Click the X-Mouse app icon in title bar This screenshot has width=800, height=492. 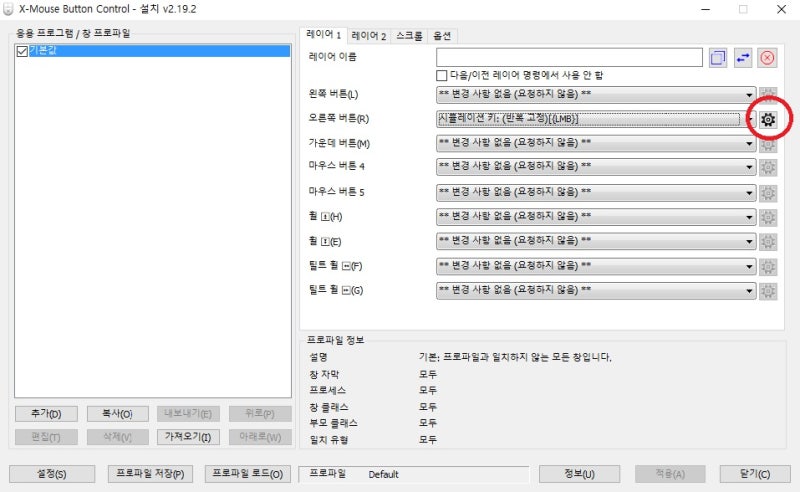8,9
